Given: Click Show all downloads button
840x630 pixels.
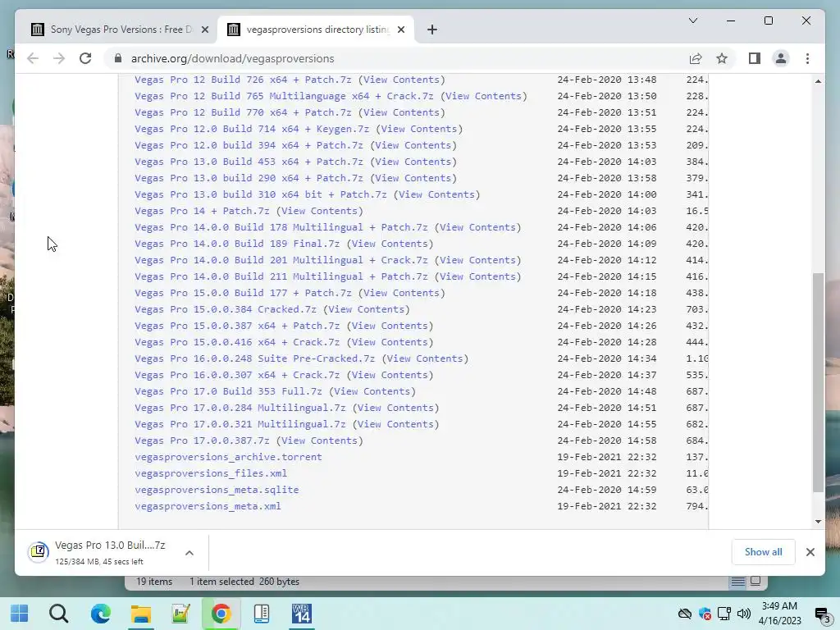Looking at the screenshot, I should point(763,552).
